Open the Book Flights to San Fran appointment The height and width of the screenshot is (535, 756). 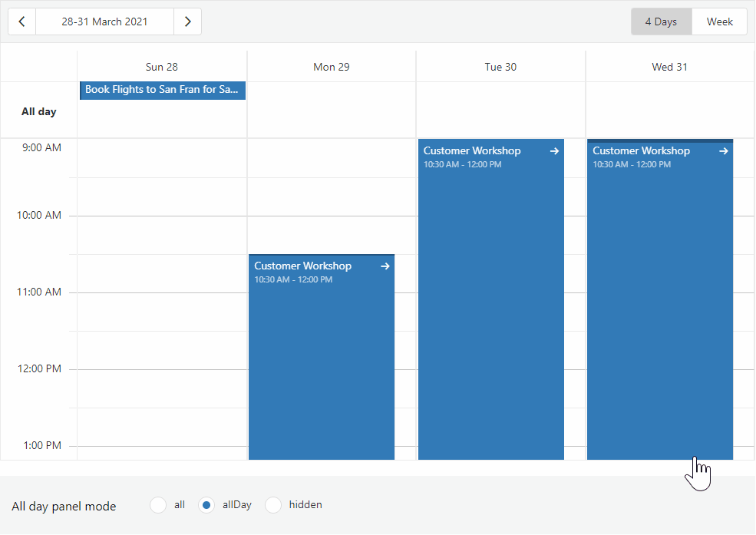(x=161, y=90)
